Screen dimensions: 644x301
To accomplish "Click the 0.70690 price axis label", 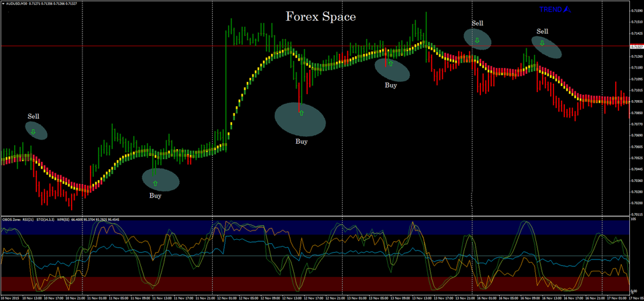I will click(636, 135).
